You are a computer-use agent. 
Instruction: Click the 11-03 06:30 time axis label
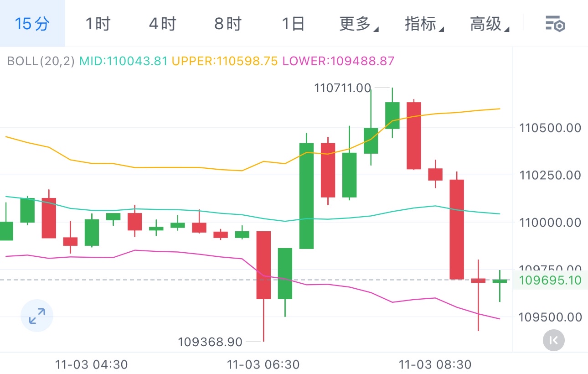pyautogui.click(x=263, y=365)
